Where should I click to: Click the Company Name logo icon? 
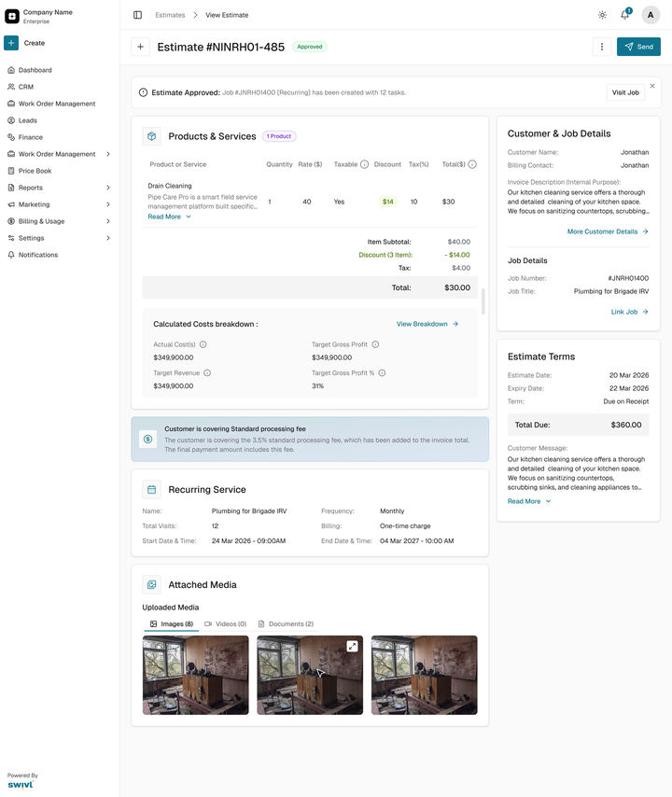pos(12,16)
